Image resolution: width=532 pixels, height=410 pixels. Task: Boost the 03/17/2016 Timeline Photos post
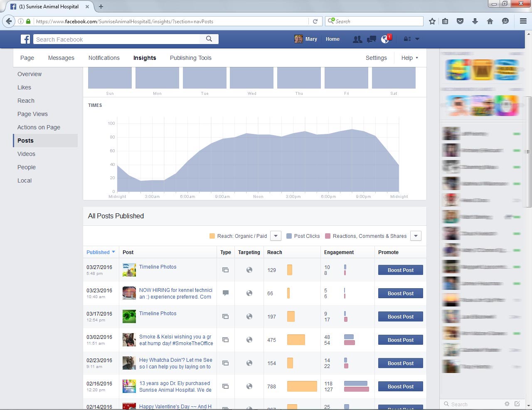[401, 316]
